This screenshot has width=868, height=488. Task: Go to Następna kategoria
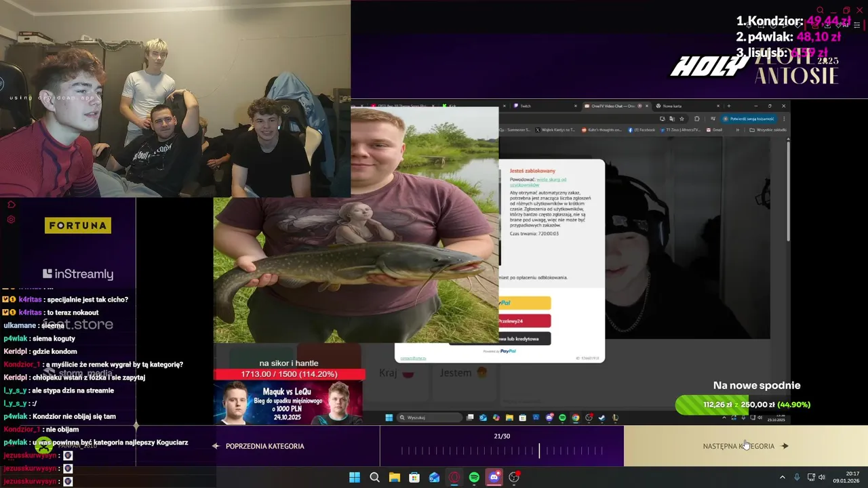pos(746,446)
